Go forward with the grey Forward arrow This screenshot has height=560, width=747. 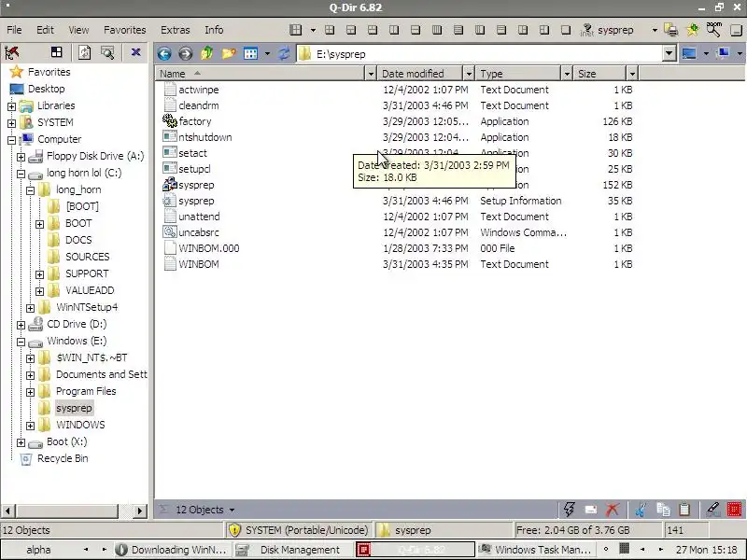tap(185, 54)
